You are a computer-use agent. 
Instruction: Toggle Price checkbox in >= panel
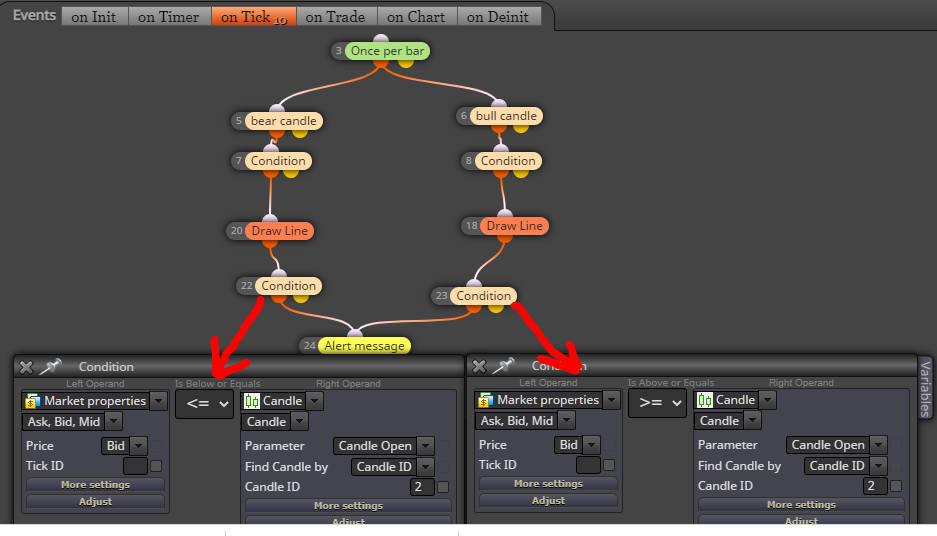click(x=609, y=445)
